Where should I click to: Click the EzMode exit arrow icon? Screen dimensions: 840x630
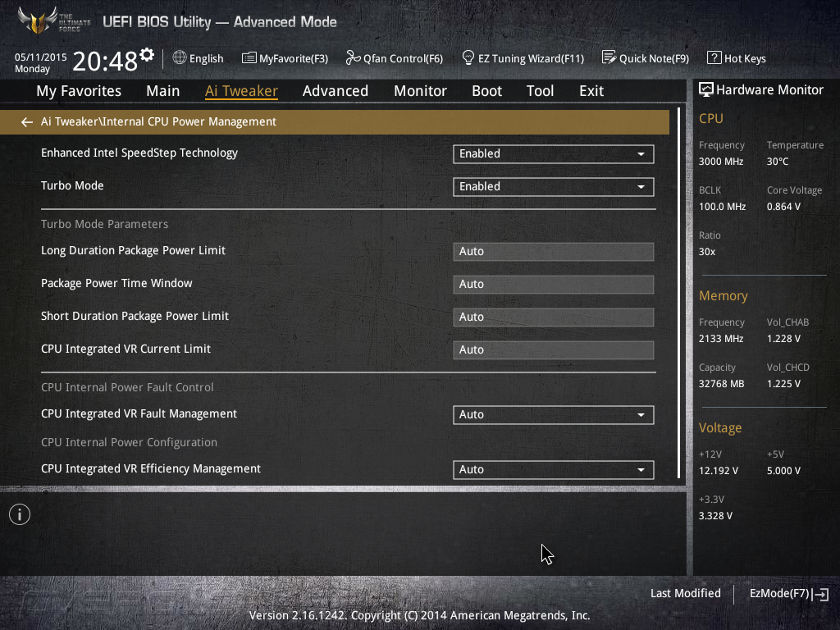click(x=821, y=594)
